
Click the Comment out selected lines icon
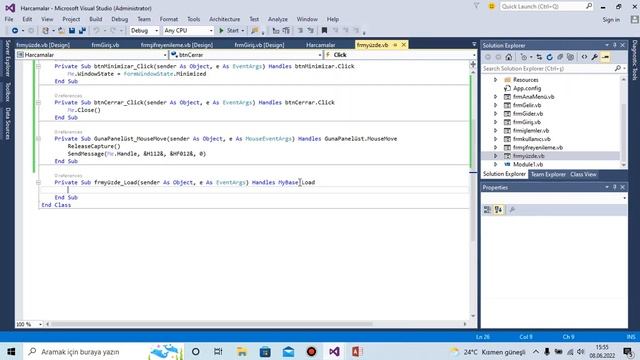click(x=300, y=31)
